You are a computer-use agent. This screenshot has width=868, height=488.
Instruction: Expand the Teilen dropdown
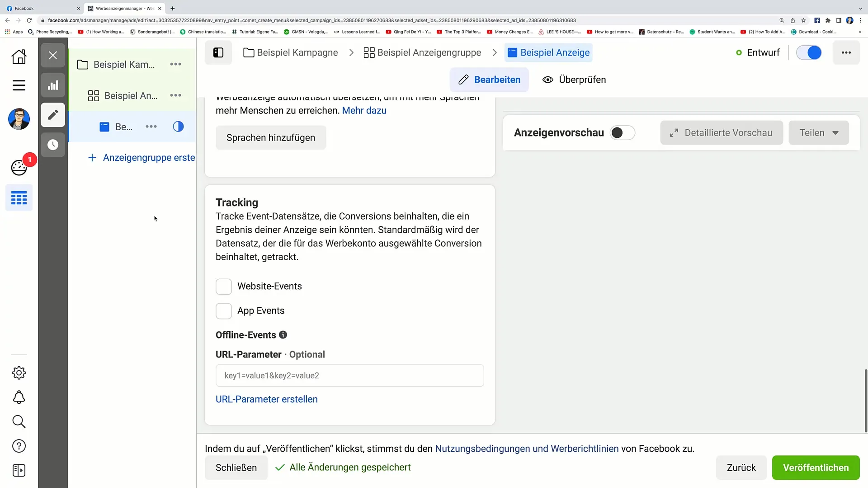(x=818, y=133)
